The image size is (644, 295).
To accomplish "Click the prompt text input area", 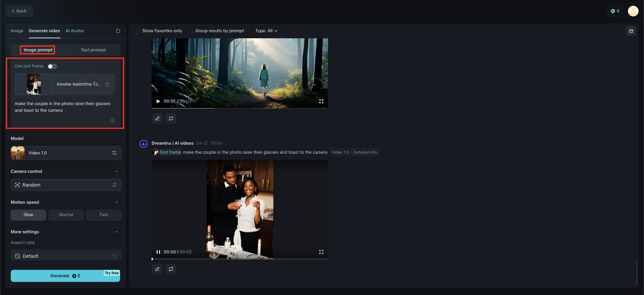I will pyautogui.click(x=63, y=107).
